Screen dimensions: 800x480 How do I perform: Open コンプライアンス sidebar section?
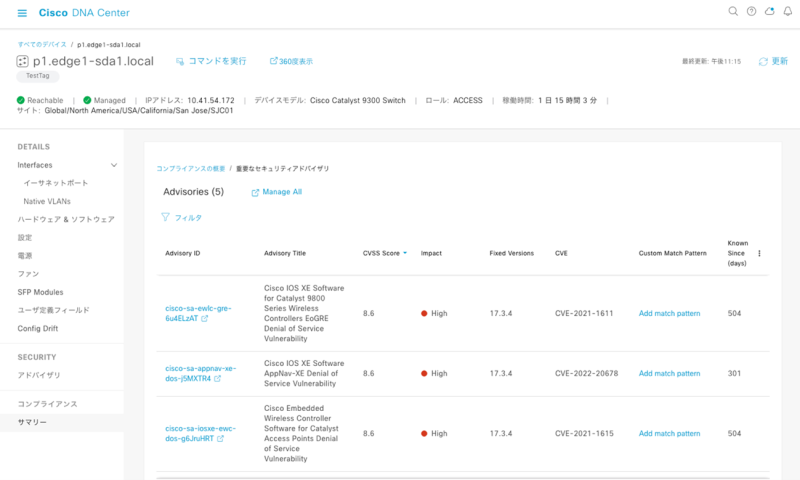(x=47, y=403)
